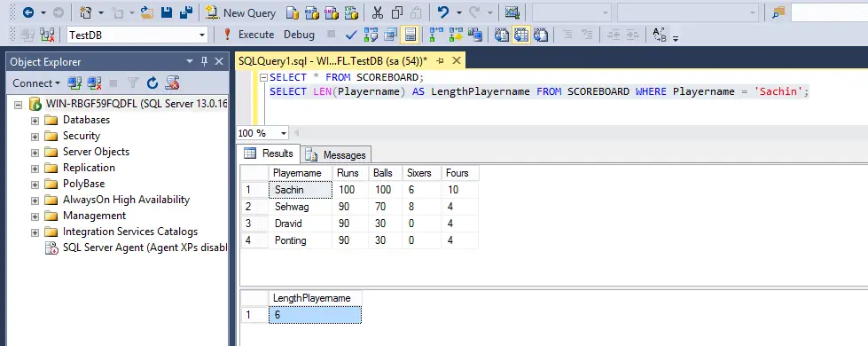Viewport: 868px width, 346px height.
Task: Select the SQL Server Agent node
Action: pyautogui.click(x=145, y=248)
